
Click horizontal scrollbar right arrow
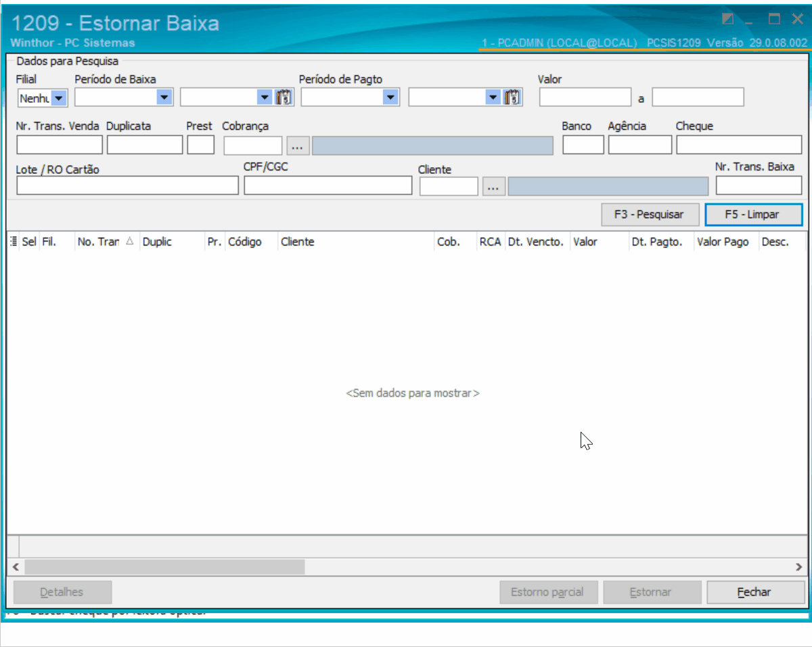(x=798, y=566)
